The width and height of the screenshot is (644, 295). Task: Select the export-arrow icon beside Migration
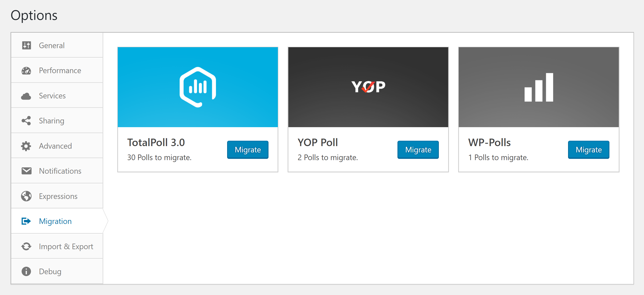coord(26,221)
